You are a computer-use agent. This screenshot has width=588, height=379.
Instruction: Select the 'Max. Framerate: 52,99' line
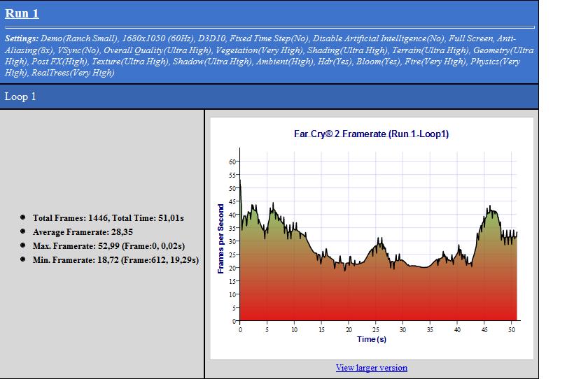click(x=108, y=245)
